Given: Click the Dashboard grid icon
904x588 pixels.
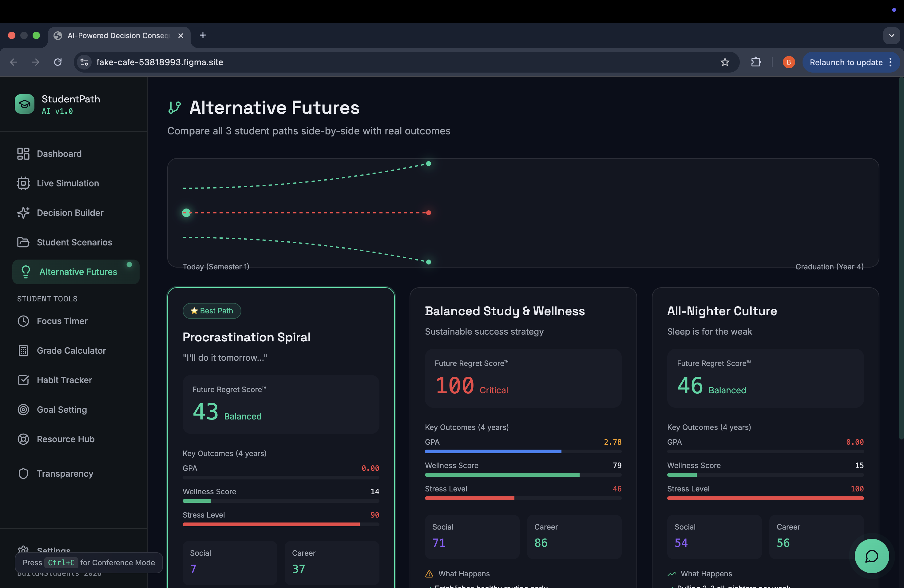Looking at the screenshot, I should pos(23,154).
